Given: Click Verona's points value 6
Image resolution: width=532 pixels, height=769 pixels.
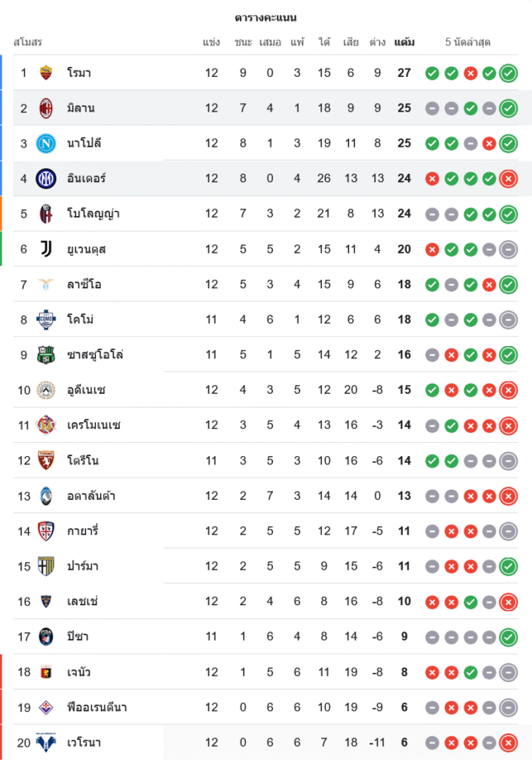Looking at the screenshot, I should point(404,743).
